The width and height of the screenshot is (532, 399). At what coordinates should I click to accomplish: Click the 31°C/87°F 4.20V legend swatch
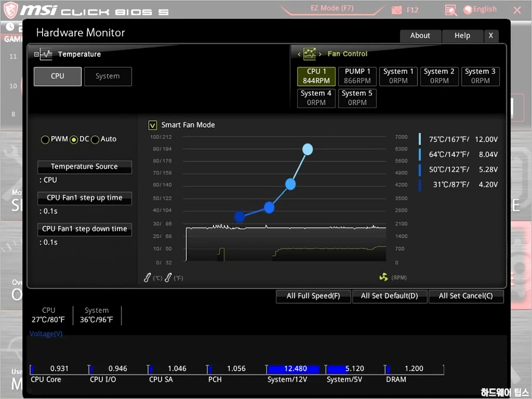(x=420, y=185)
